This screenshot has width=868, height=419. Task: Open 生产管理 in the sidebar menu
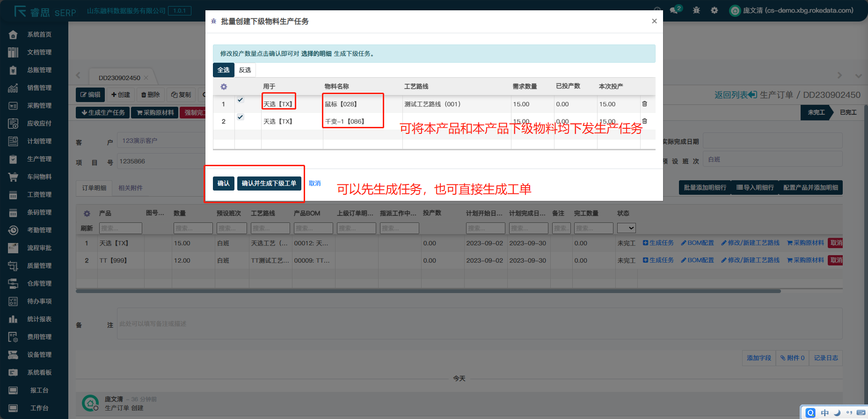[39, 159]
